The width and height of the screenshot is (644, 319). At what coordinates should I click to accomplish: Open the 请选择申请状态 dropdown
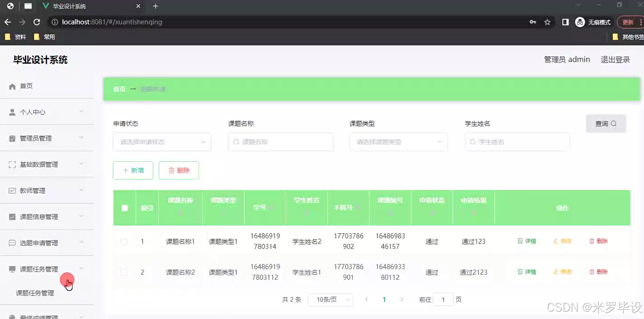point(161,141)
